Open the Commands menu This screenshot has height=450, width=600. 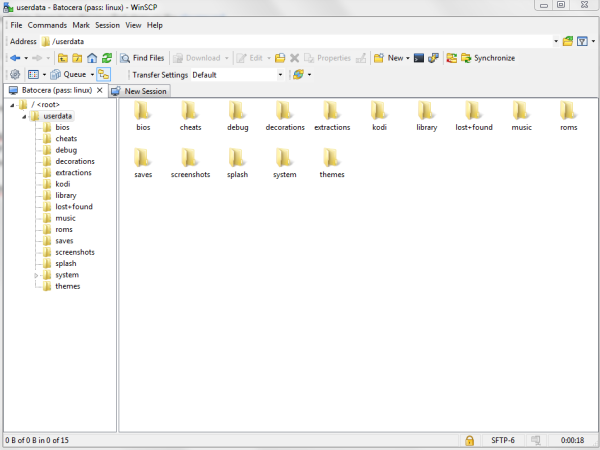47,25
